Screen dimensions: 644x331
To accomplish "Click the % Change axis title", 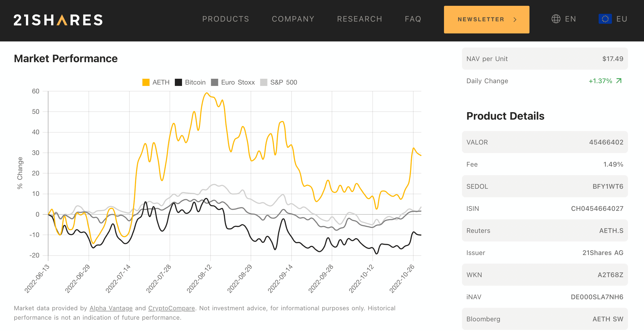I will tap(20, 173).
